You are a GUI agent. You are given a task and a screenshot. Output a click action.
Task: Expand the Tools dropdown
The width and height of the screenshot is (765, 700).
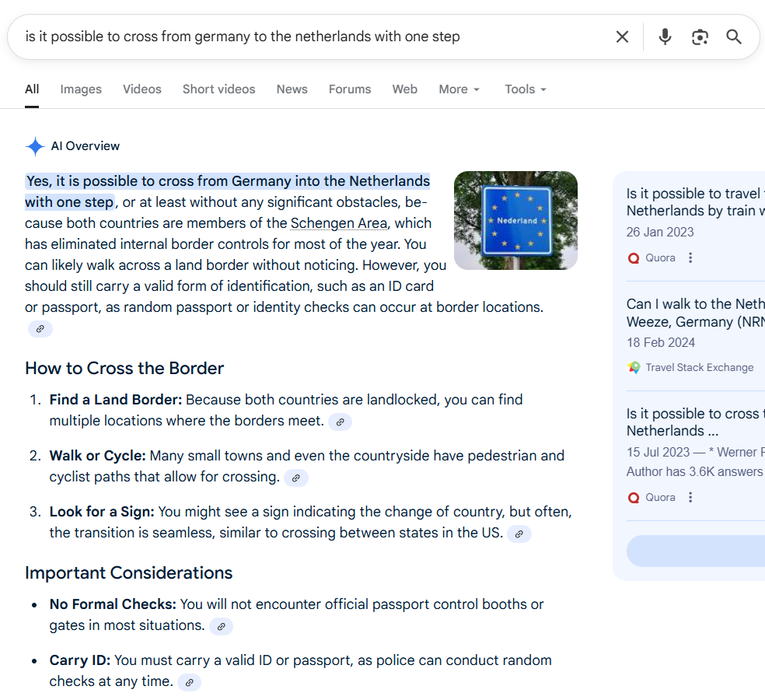tap(526, 89)
